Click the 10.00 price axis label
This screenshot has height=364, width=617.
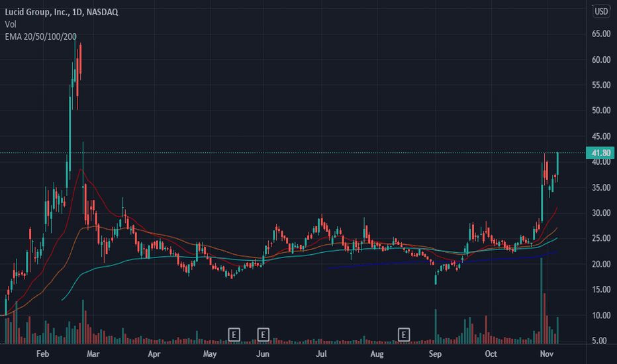[x=601, y=316]
